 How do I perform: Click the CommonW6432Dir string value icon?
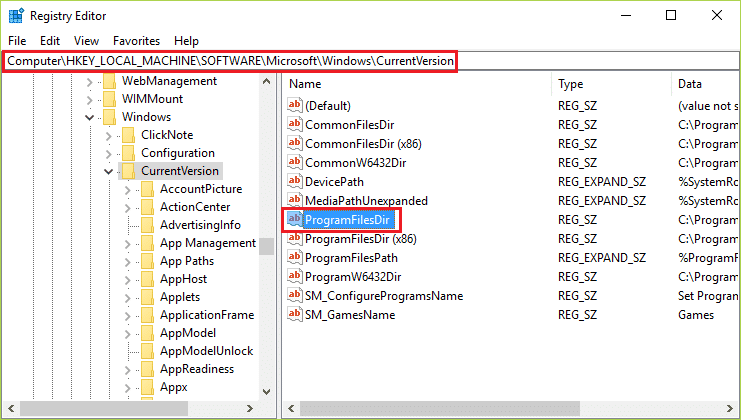[294, 162]
